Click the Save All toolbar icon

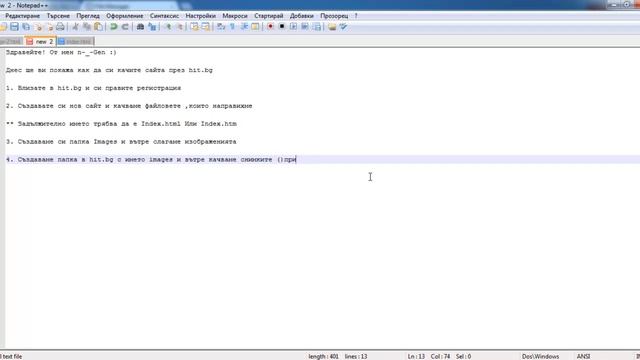[26, 27]
